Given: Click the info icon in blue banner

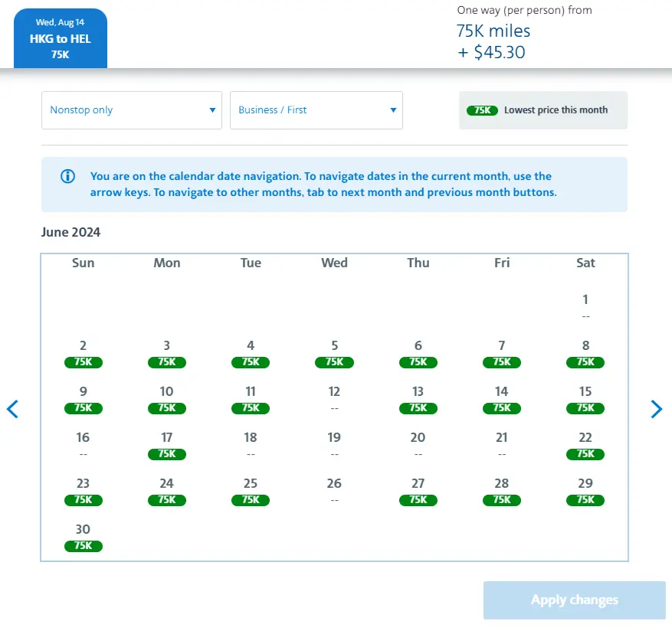Looking at the screenshot, I should click(x=67, y=177).
